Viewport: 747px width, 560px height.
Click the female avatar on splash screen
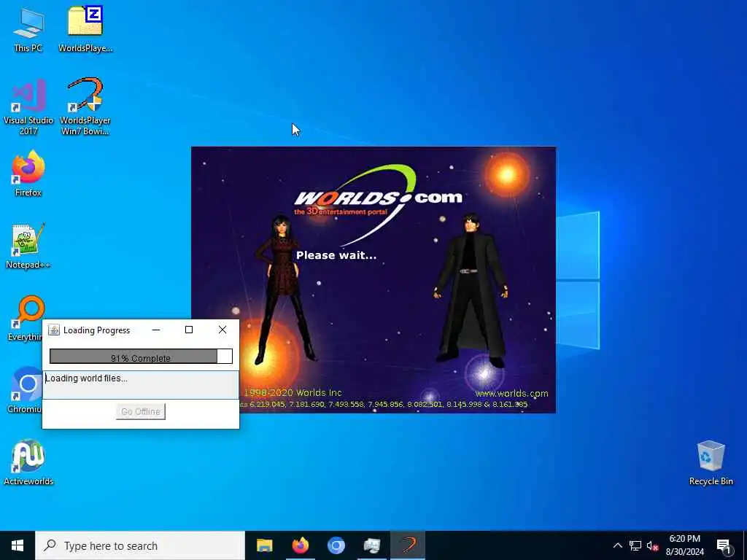pyautogui.click(x=284, y=289)
